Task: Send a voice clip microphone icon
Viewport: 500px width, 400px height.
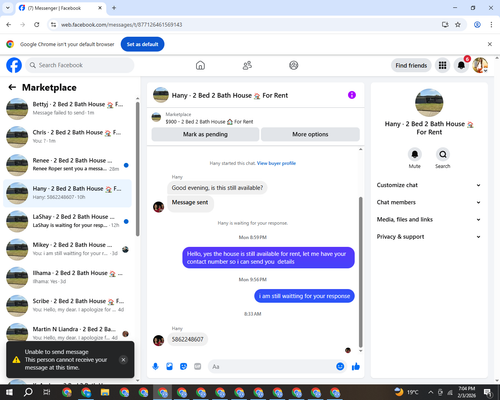Action: [155, 367]
